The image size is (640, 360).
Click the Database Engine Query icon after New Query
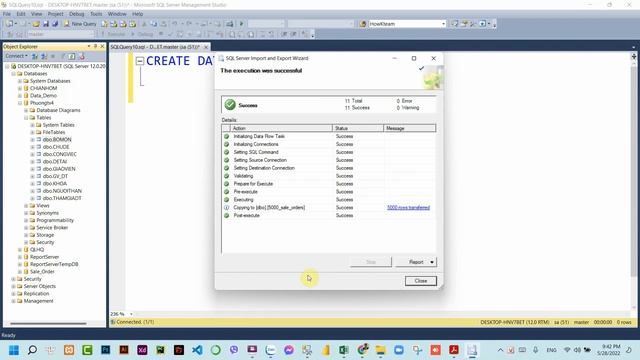click(104, 24)
